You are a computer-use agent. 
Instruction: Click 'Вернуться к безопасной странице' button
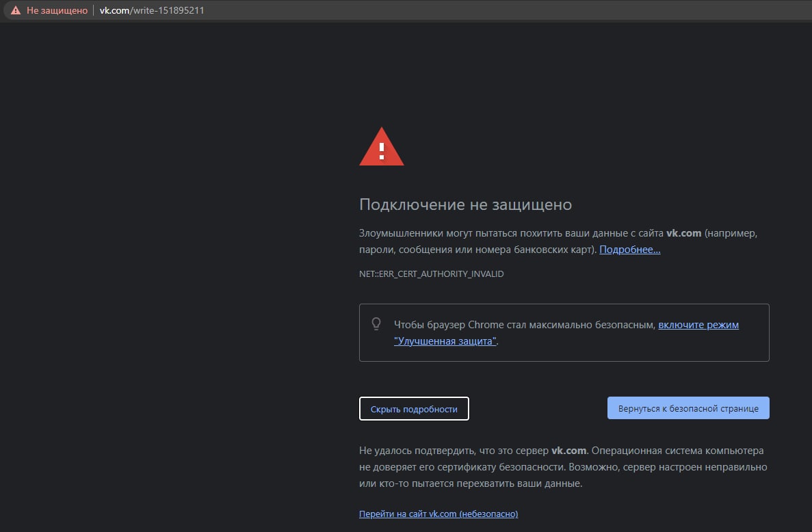[688, 408]
